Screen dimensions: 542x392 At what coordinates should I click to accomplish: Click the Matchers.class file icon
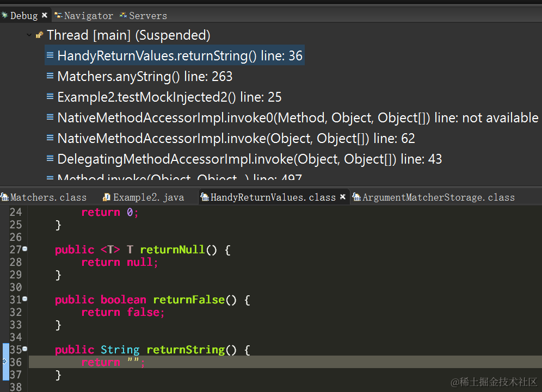pyautogui.click(x=4, y=197)
